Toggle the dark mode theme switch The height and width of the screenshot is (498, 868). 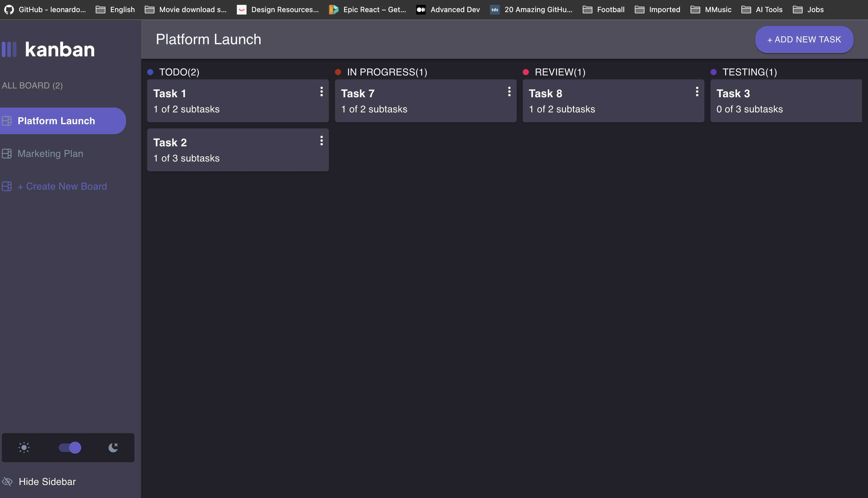click(70, 447)
